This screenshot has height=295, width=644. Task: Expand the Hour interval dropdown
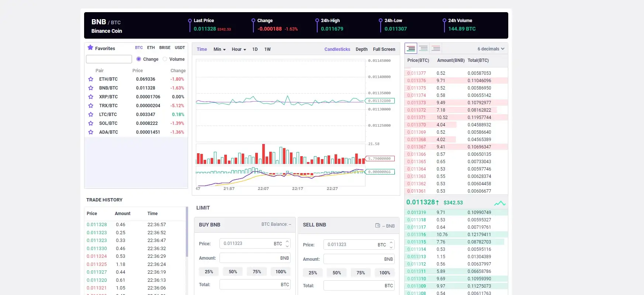239,49
